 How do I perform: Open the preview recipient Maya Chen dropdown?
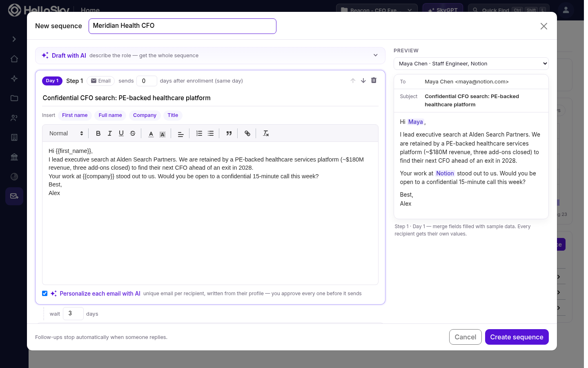(x=471, y=64)
